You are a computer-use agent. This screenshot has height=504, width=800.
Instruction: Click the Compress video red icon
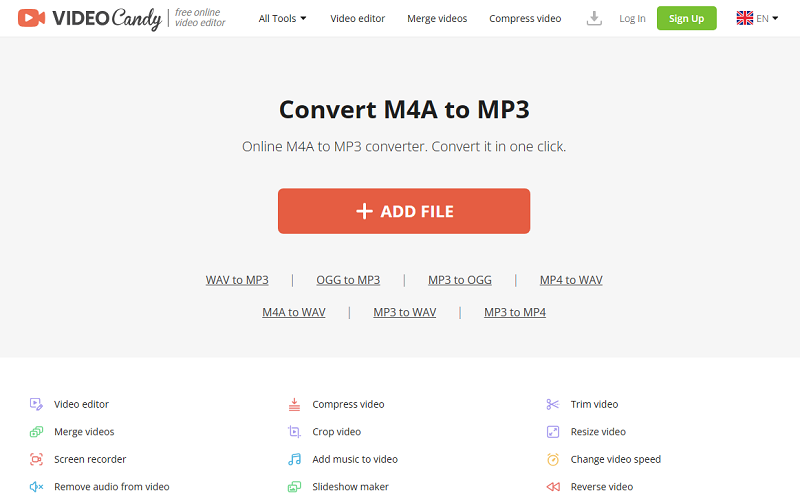(294, 404)
